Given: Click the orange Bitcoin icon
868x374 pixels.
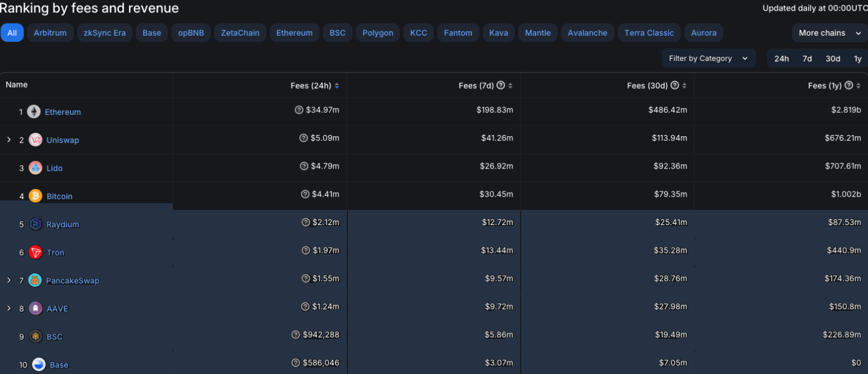Looking at the screenshot, I should pos(35,196).
